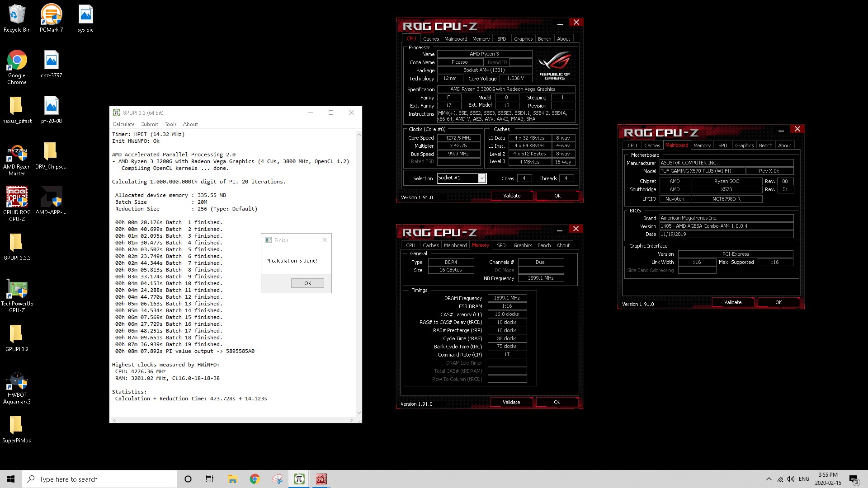This screenshot has width=868, height=488.
Task: Open the GPUPI 3.2 folder
Action: [17, 338]
